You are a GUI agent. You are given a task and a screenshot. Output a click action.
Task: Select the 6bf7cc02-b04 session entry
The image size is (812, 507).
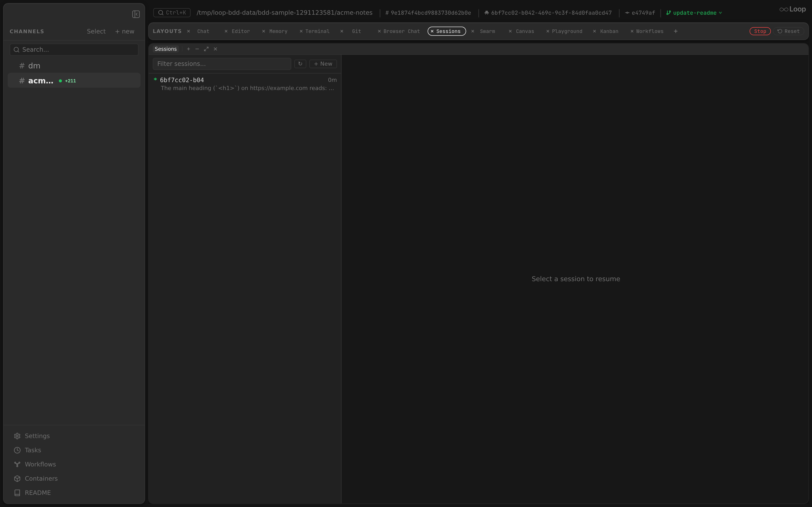coord(245,84)
